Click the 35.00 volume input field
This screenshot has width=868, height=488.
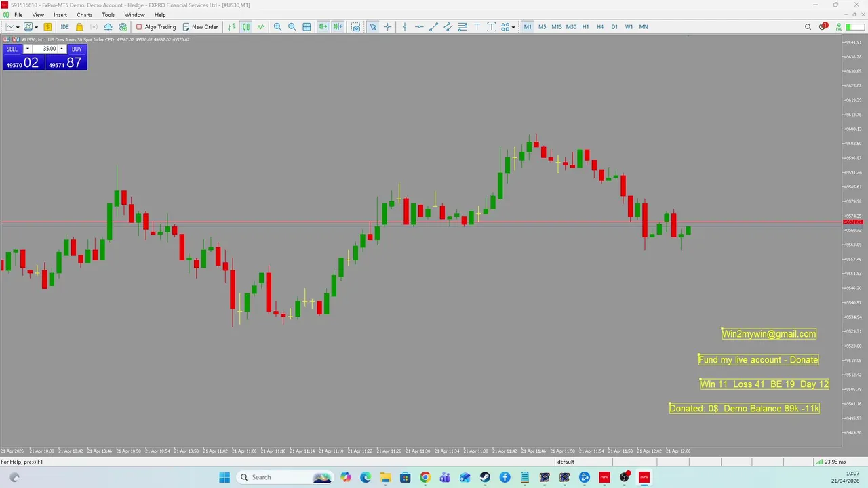45,49
